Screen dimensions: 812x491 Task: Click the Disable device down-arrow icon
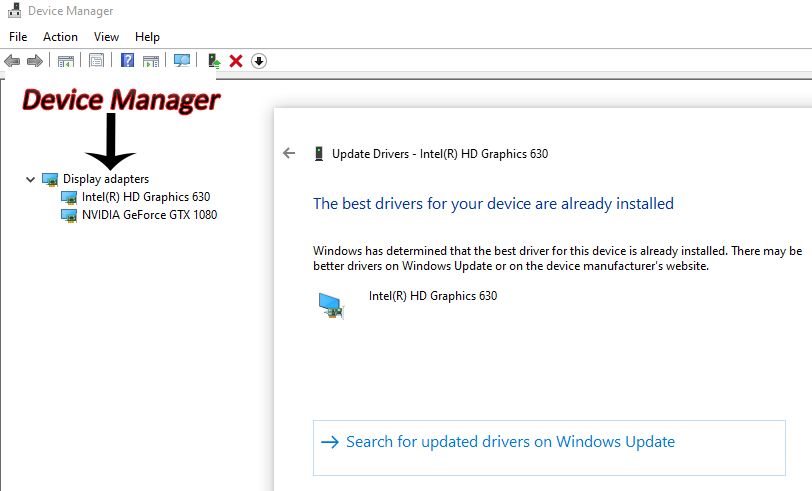(x=259, y=61)
